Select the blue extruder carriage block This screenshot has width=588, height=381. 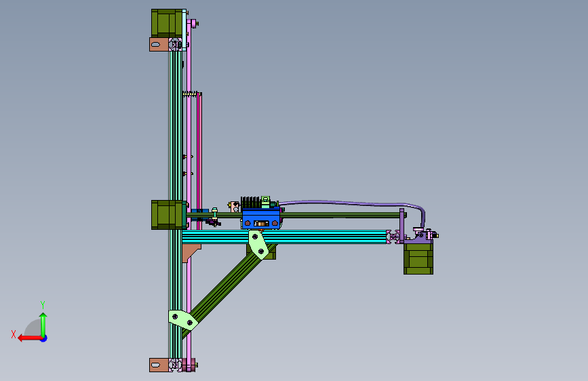[260, 218]
